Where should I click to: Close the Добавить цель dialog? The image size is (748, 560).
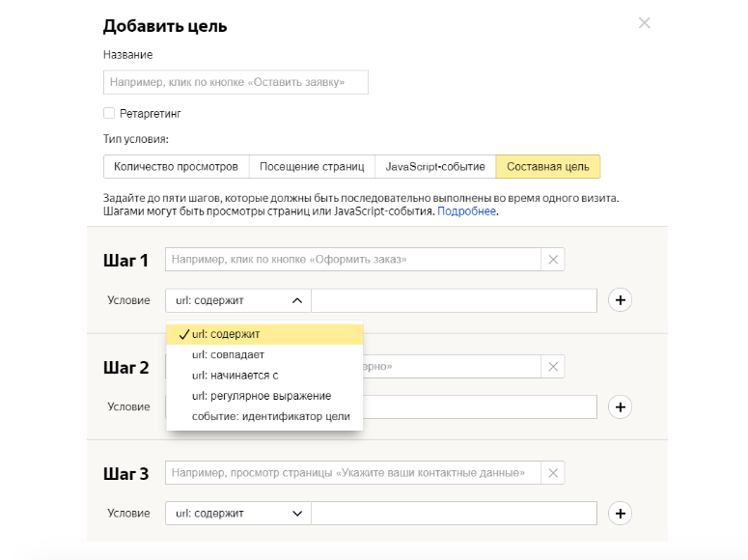click(645, 23)
